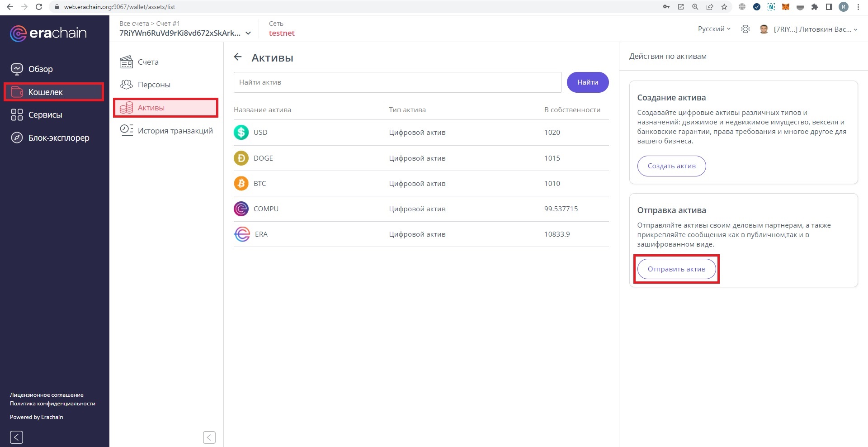Viewport: 868px width, 447px height.
Task: Click the USD asset icon
Action: 241,132
